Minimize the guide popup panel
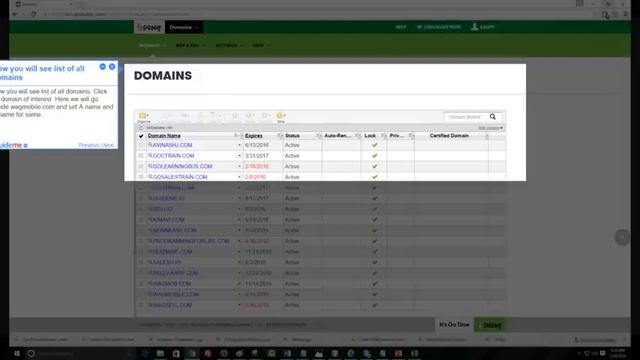Screen dimensions: 640x360 (103, 67)
